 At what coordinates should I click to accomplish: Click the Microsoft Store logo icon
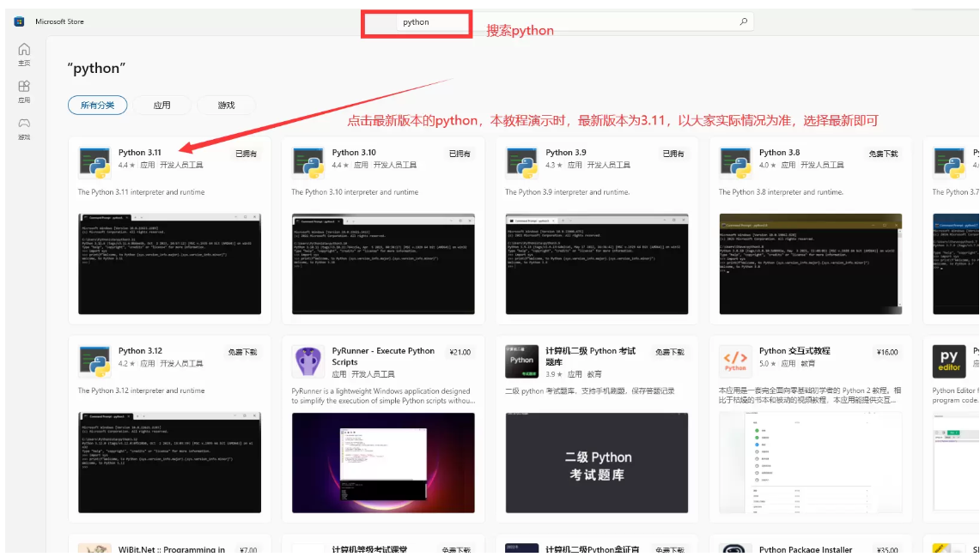pos(20,21)
